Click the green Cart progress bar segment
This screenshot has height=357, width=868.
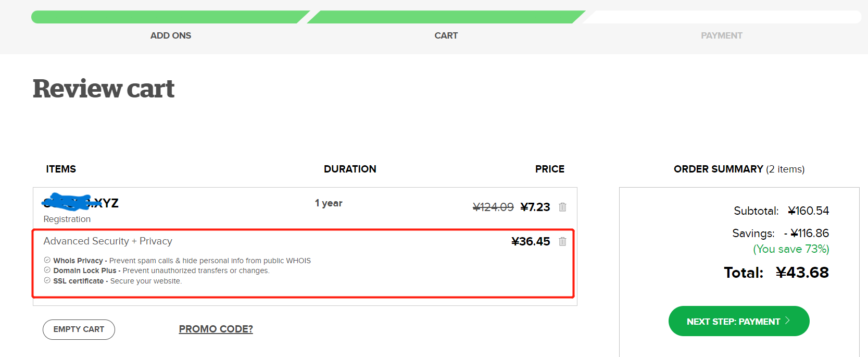tap(445, 17)
